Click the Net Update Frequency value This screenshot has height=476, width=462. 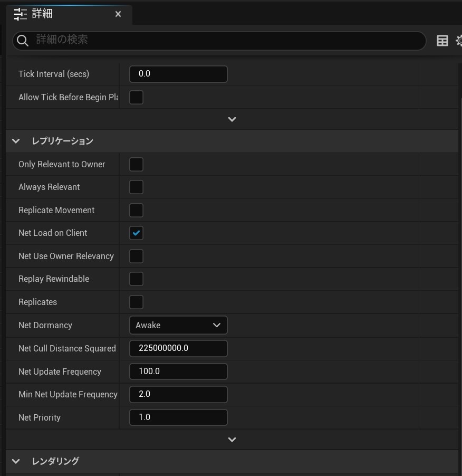178,371
